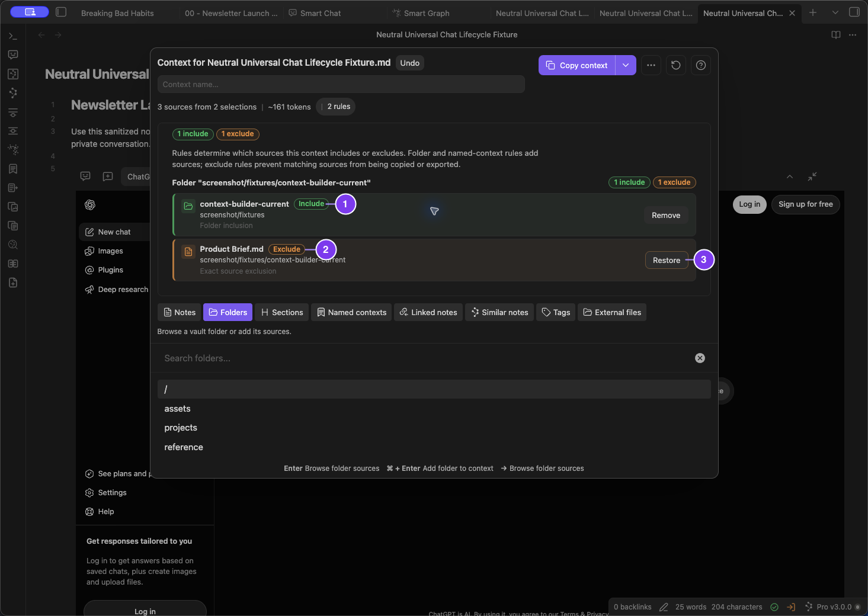The height and width of the screenshot is (616, 868).
Task: Click the orange sign-in arrow in the status bar
Action: pyautogui.click(x=791, y=607)
